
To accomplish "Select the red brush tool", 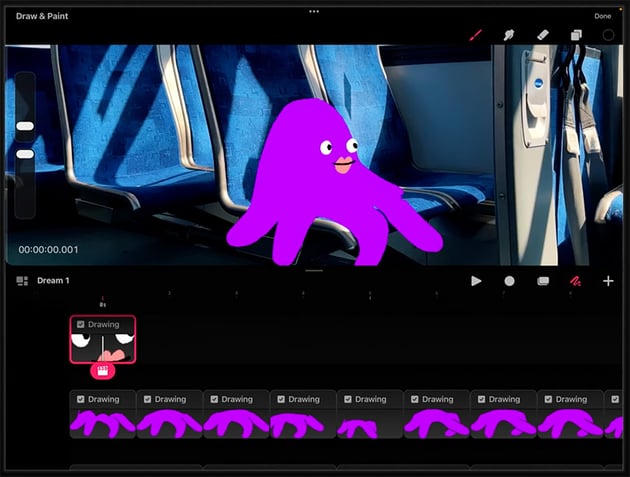I will pos(476,34).
